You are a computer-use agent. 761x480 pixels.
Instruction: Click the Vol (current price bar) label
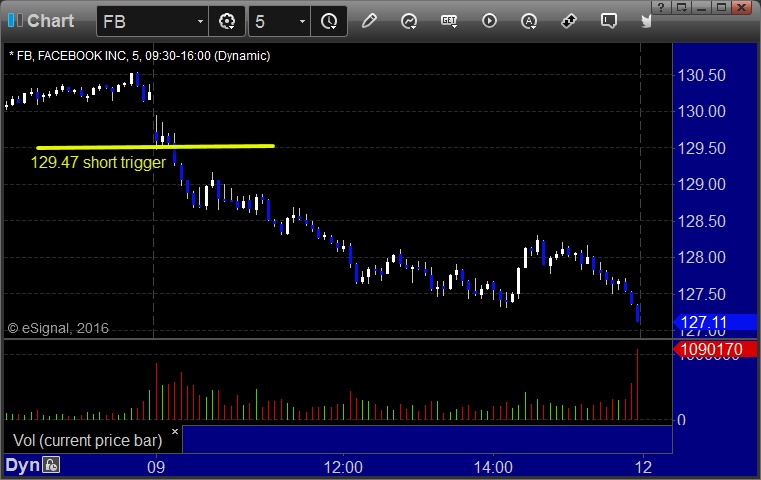pos(87,440)
